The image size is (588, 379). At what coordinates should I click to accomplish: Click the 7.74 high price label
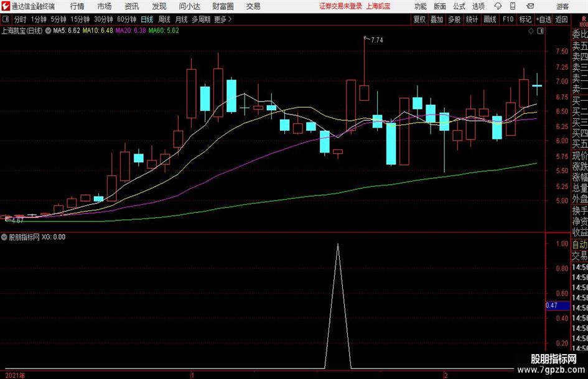point(377,40)
